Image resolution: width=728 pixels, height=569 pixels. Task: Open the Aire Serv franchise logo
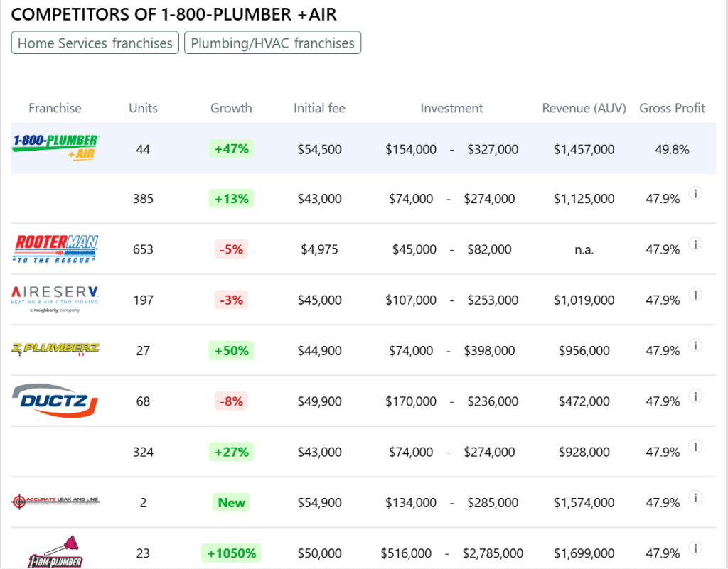pos(55,299)
